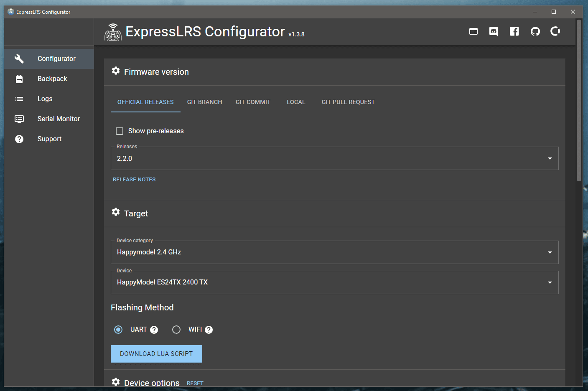Click the Firmware version gear icon
Screen dimensions: 588x391
[x=116, y=71]
